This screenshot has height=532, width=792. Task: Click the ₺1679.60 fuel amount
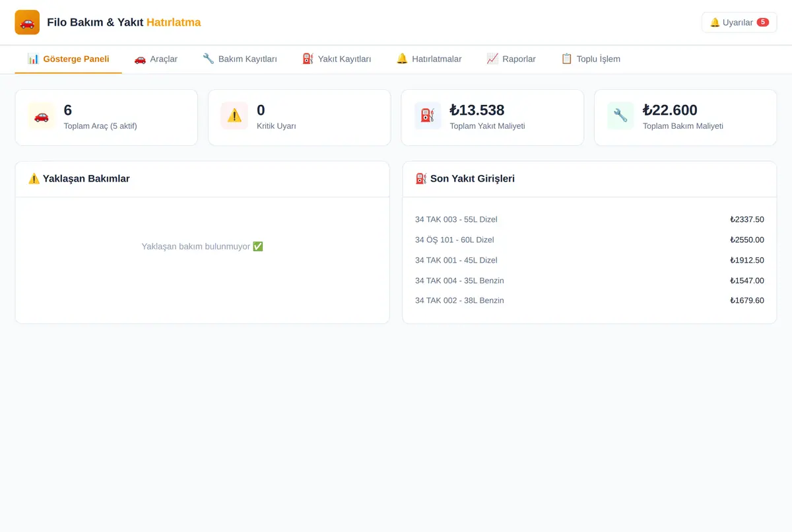[747, 300]
